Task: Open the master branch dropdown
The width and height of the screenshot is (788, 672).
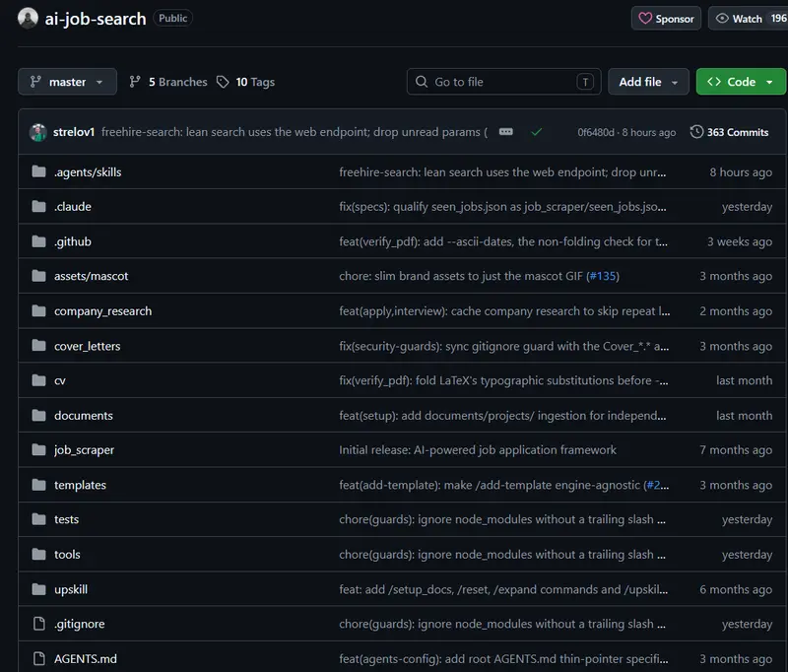Action: (67, 82)
